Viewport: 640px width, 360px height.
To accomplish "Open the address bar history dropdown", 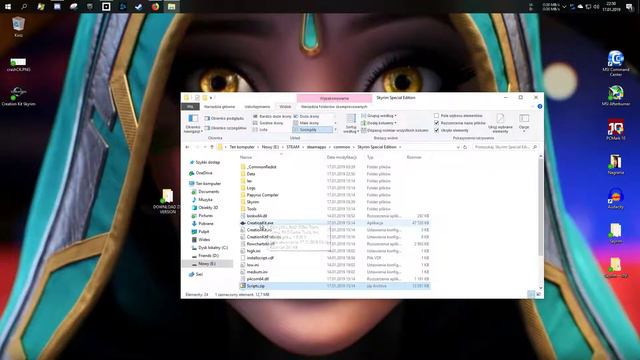I will tap(458, 147).
